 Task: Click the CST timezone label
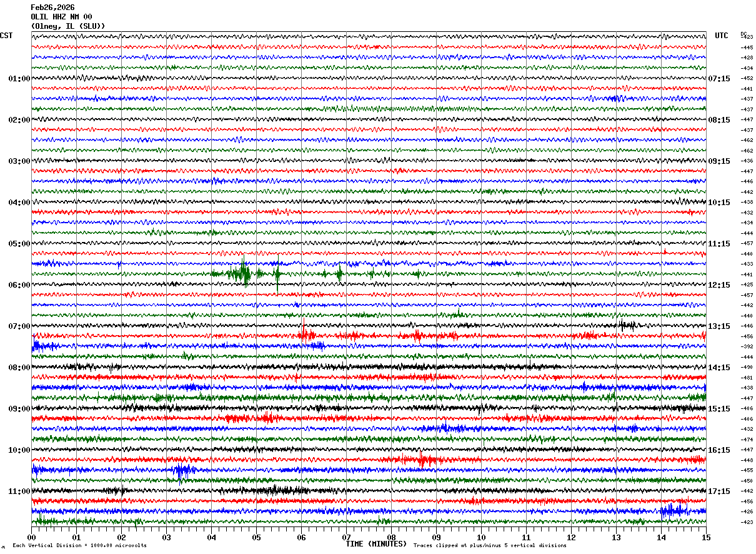click(6, 36)
